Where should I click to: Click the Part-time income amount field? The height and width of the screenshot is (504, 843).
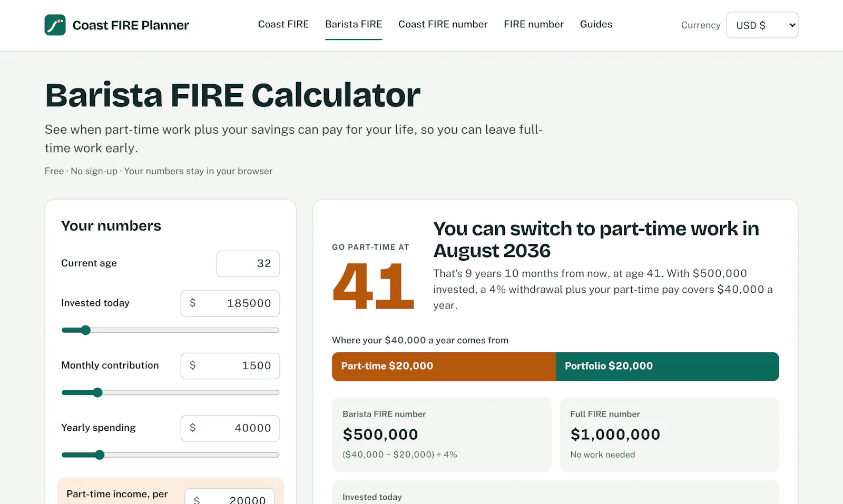pyautogui.click(x=230, y=497)
